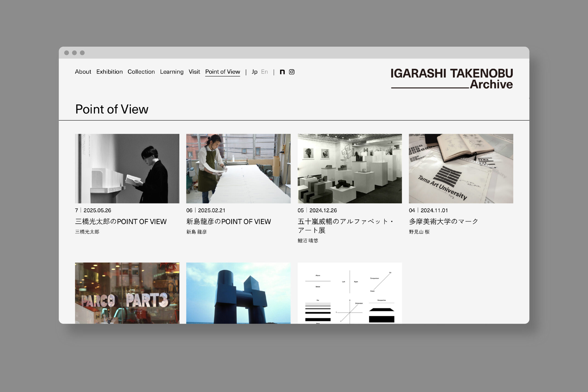Click author name 新島 龍彦
The width and height of the screenshot is (588, 392).
[x=197, y=232]
